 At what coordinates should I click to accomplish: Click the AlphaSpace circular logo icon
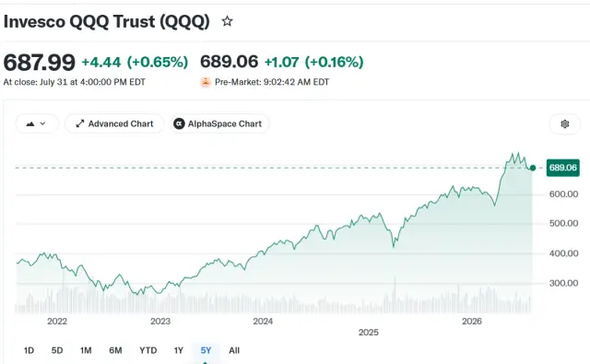point(179,123)
